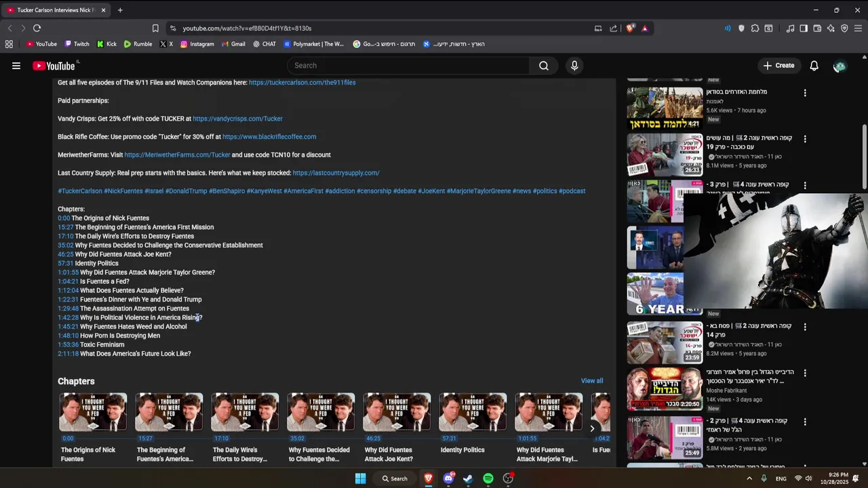Viewport: 868px width, 488px height.
Task: Open the browser main hamburger menu
Action: pos(858,28)
